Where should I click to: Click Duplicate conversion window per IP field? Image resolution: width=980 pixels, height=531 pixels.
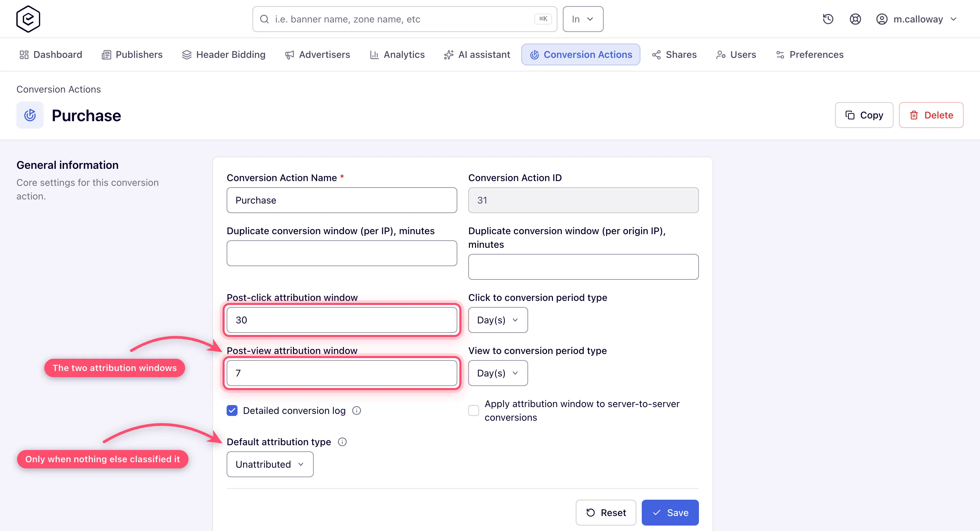pyautogui.click(x=342, y=253)
